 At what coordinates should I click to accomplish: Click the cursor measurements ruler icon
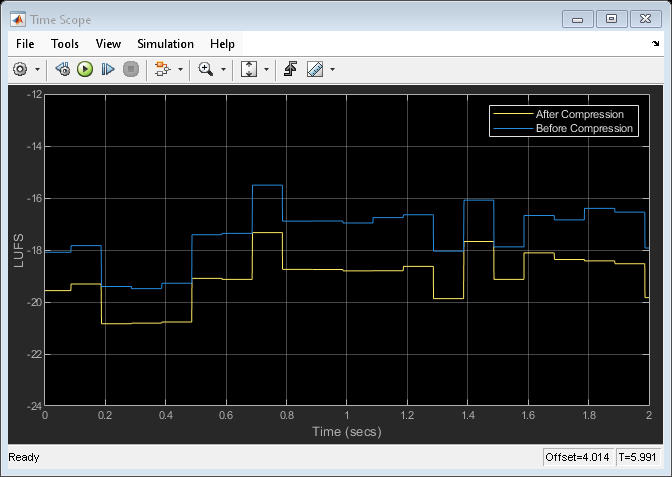coord(315,69)
